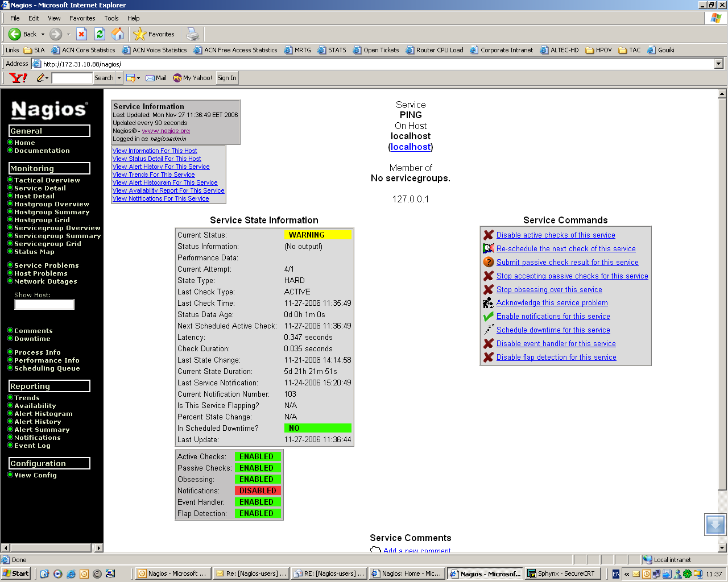Click the Print toolbar icon
Image resolution: width=728 pixels, height=582 pixels.
pos(193,34)
